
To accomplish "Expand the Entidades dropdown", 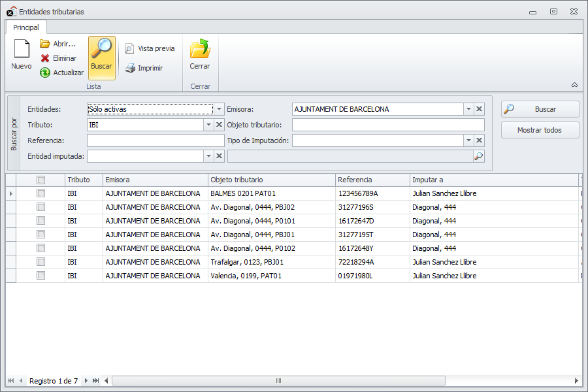I will [220, 109].
